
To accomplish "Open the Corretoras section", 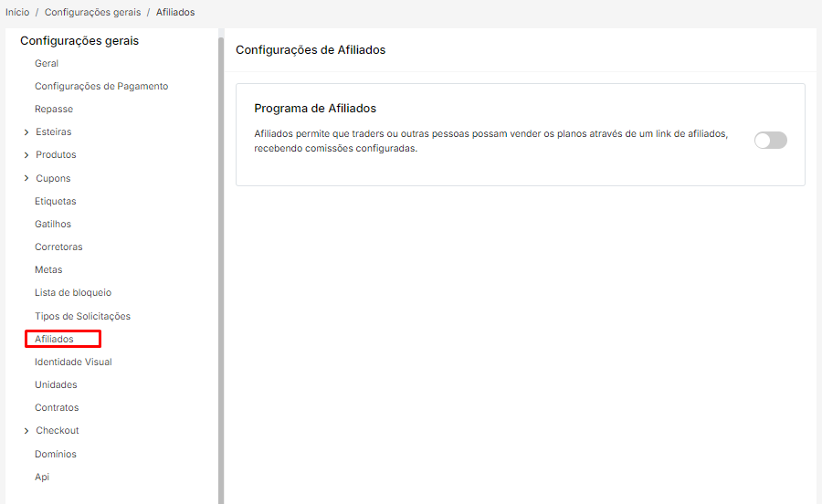I will (x=58, y=247).
